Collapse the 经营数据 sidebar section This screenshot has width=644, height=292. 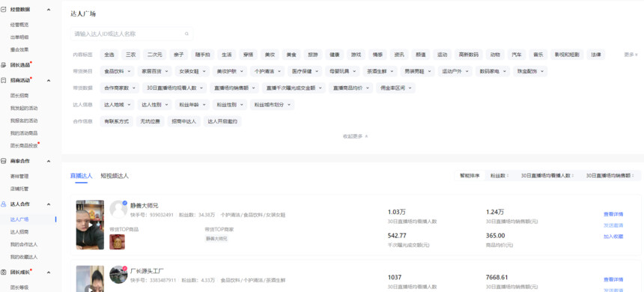point(49,9)
